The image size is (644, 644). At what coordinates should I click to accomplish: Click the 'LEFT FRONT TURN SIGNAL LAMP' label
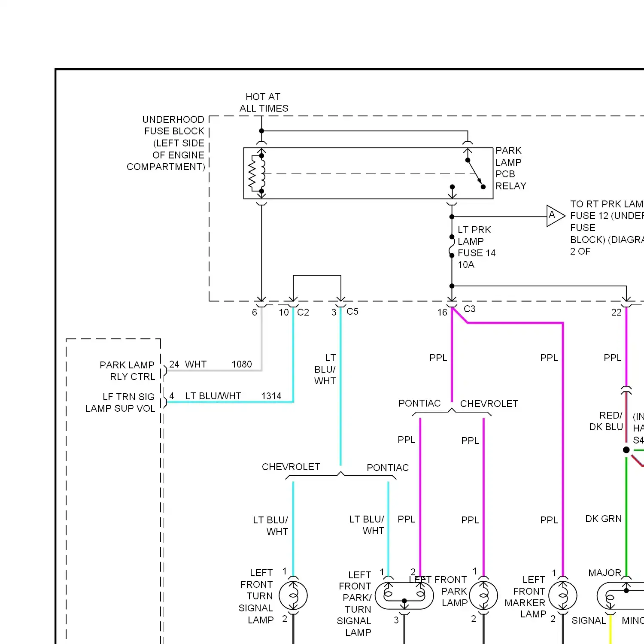pyautogui.click(x=256, y=596)
